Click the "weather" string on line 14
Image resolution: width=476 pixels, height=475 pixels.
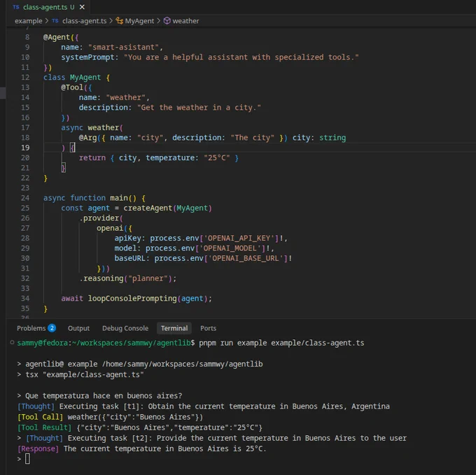tap(126, 97)
